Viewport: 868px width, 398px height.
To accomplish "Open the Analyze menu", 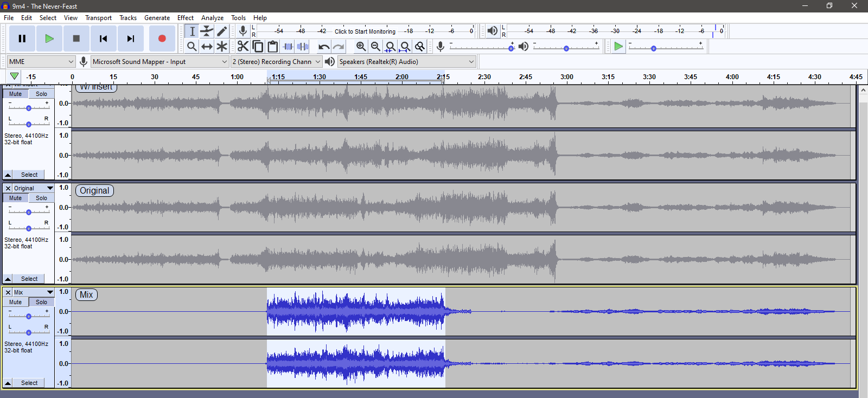I will pyautogui.click(x=212, y=18).
